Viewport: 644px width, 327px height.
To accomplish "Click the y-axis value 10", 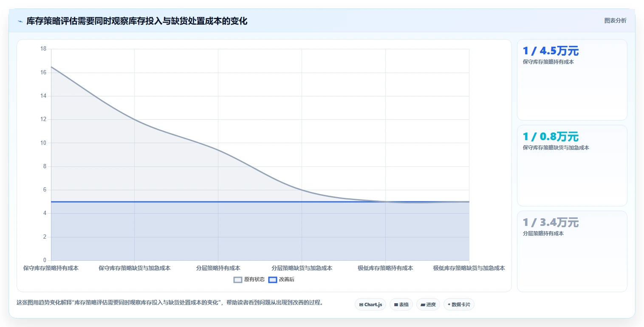I will [43, 143].
